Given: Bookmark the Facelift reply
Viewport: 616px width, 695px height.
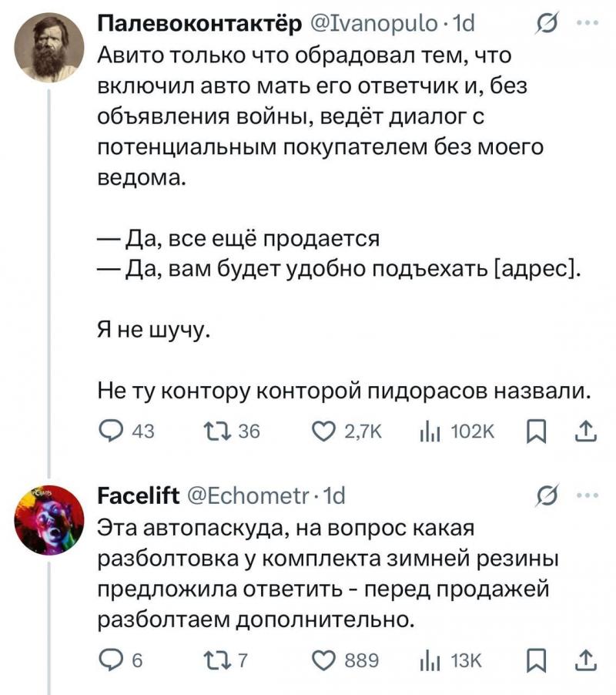Looking at the screenshot, I should 533,660.
